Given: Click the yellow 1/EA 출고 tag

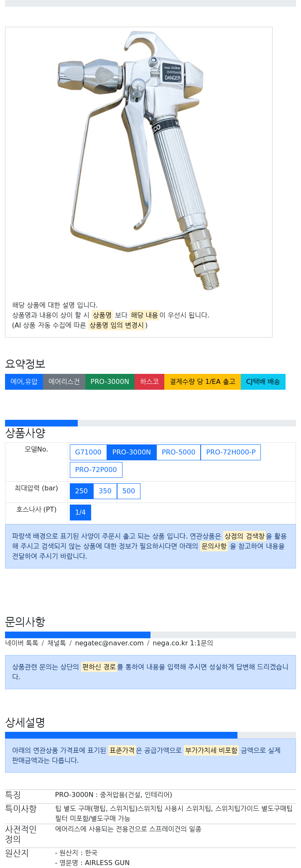Looking at the screenshot, I should point(202,381).
